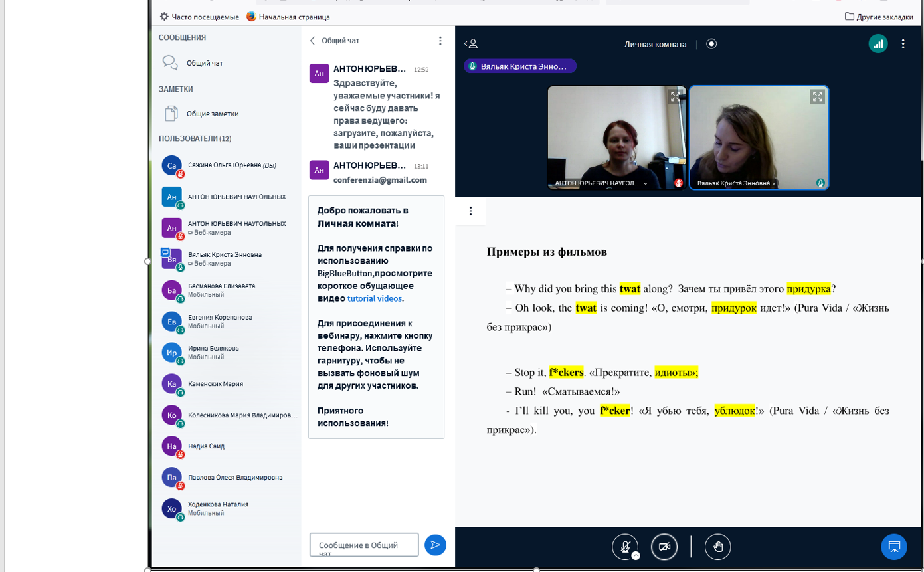The image size is (924, 572).
Task: Open chat options three-dot menu
Action: tap(440, 41)
